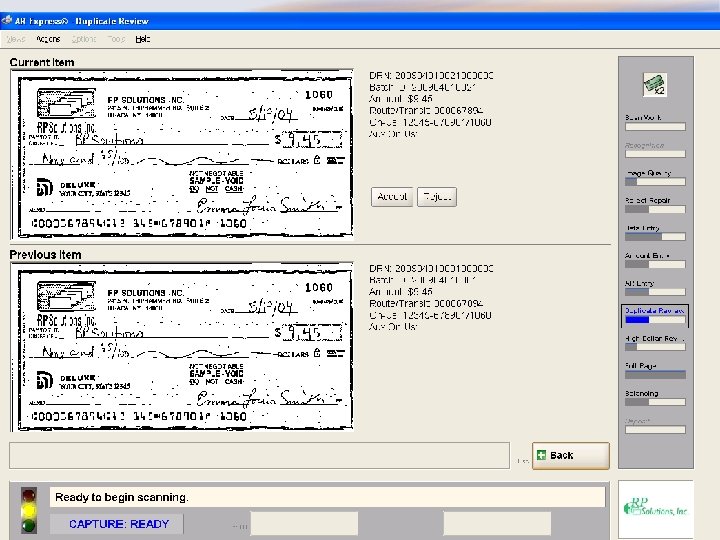Click the Recognition progress bar
The height and width of the screenshot is (540, 720).
coord(655,154)
